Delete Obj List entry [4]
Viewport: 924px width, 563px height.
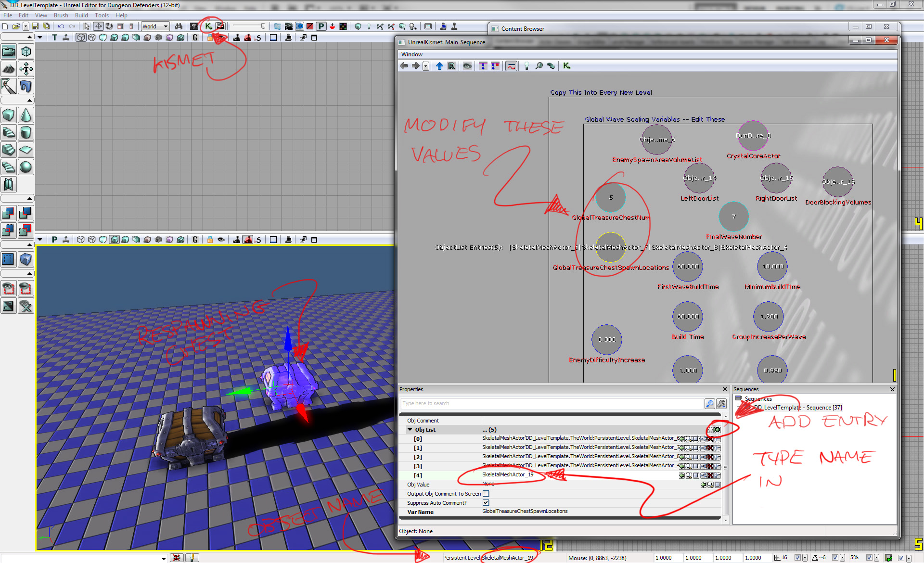point(710,475)
